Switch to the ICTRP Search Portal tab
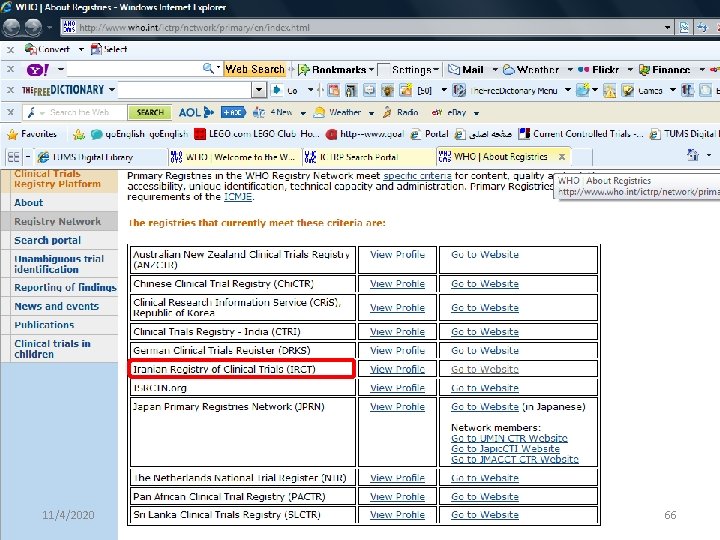The width and height of the screenshot is (720, 540). [x=369, y=158]
